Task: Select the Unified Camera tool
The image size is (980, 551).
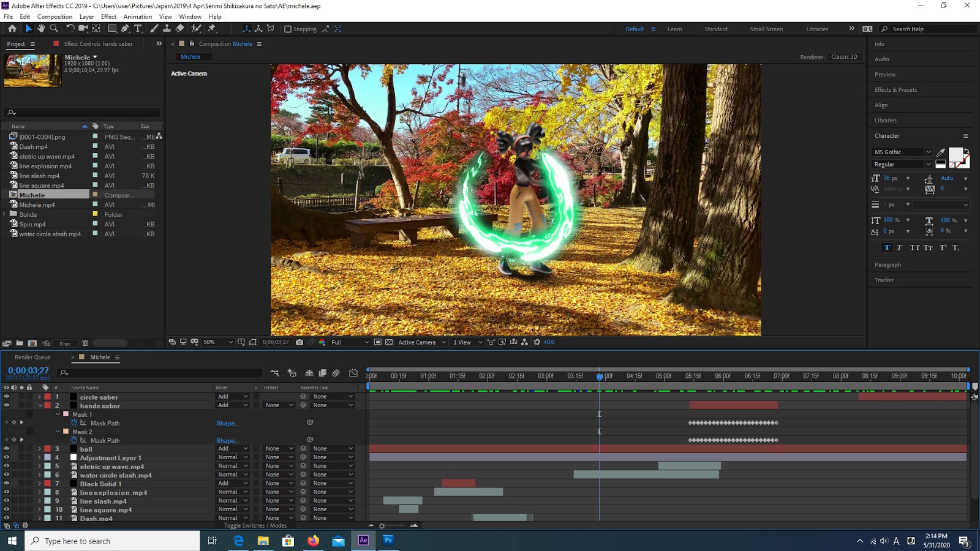Action: point(83,28)
